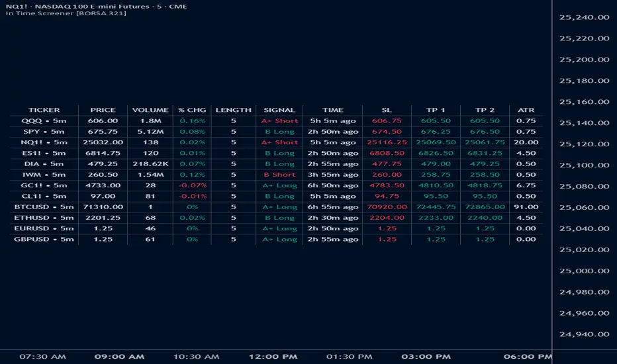Screen dimensions: 617x364
Task: Click the 01:30 PM time axis label
Action: [x=349, y=357]
